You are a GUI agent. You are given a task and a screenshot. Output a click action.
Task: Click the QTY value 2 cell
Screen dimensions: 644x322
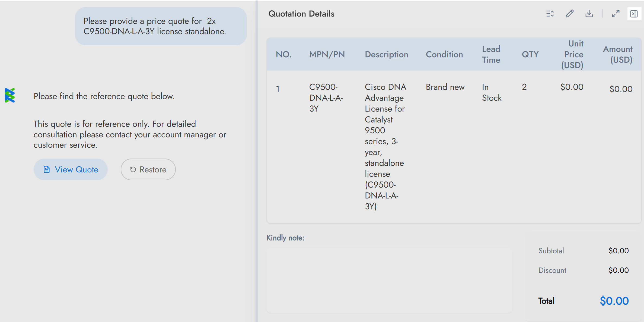pos(524,87)
